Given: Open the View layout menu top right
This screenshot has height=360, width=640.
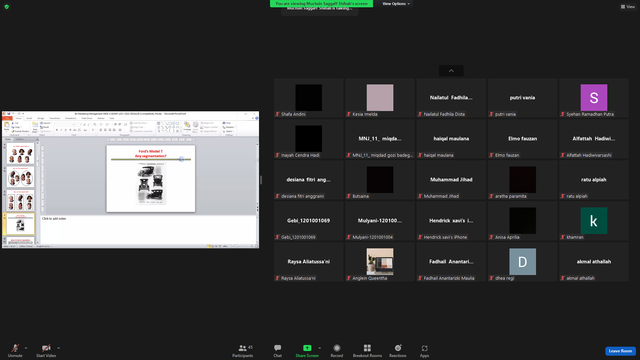Looking at the screenshot, I should coord(628,7).
